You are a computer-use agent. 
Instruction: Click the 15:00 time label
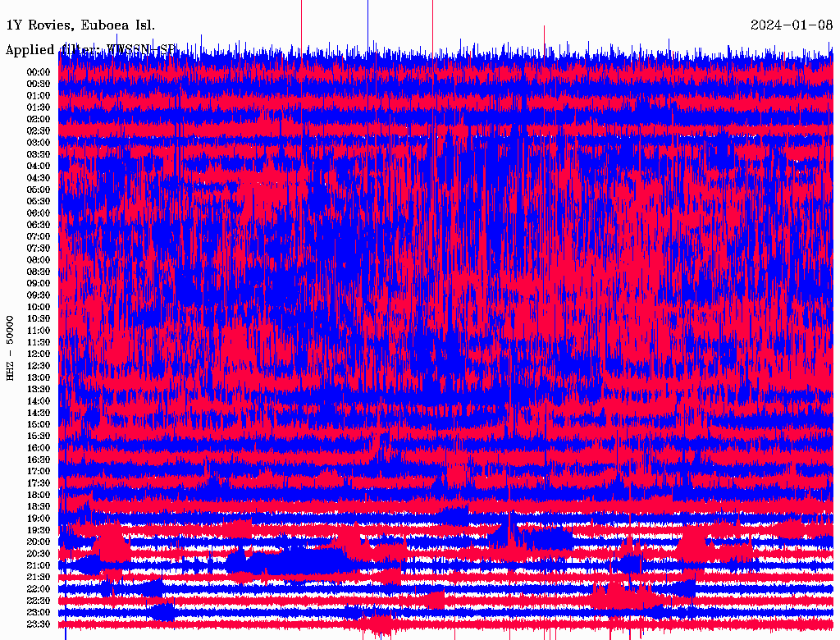click(39, 424)
